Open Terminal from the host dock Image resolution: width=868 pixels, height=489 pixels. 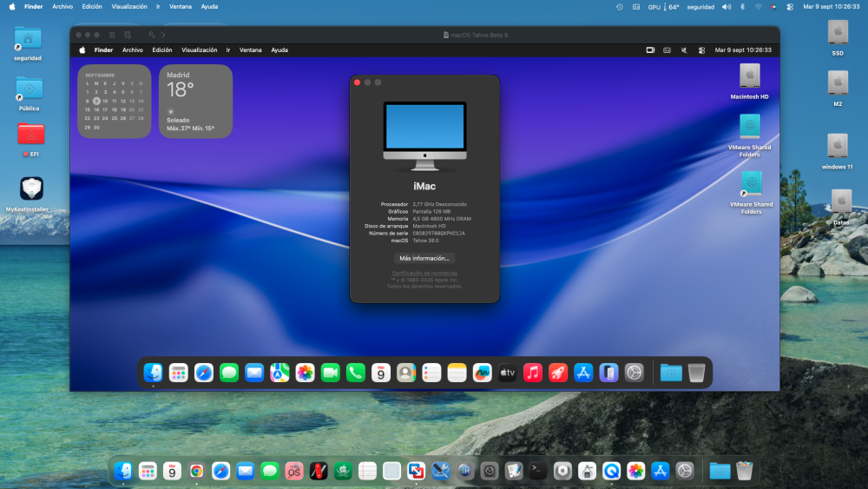coord(537,471)
